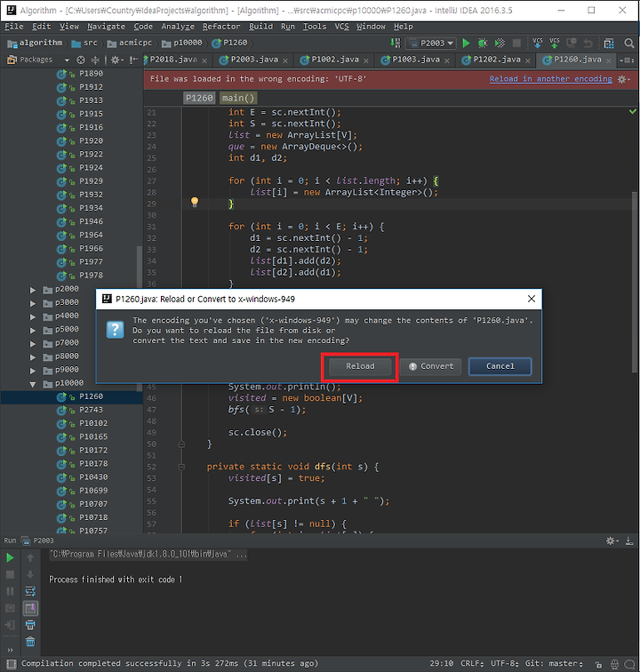Open the hector inspection icon in status bar

[x=615, y=664]
